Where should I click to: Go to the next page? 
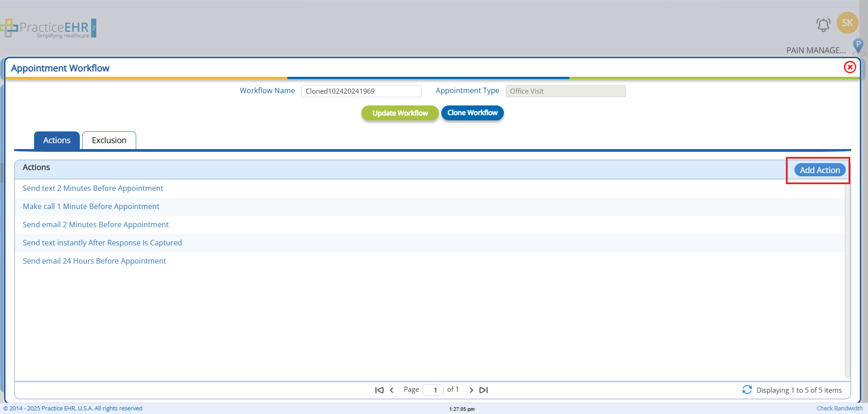(x=471, y=390)
